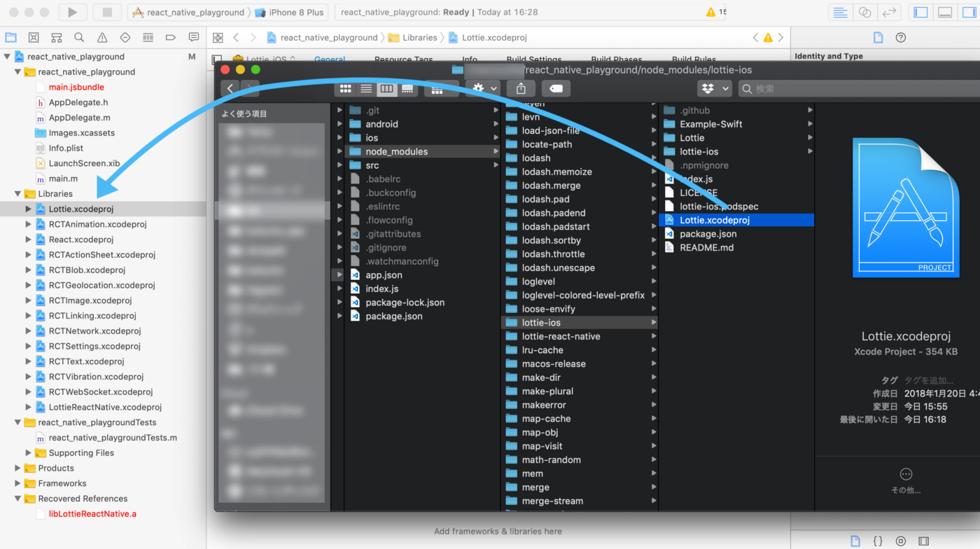
Task: Click the large Xcode project preview thumbnail
Action: (x=905, y=207)
